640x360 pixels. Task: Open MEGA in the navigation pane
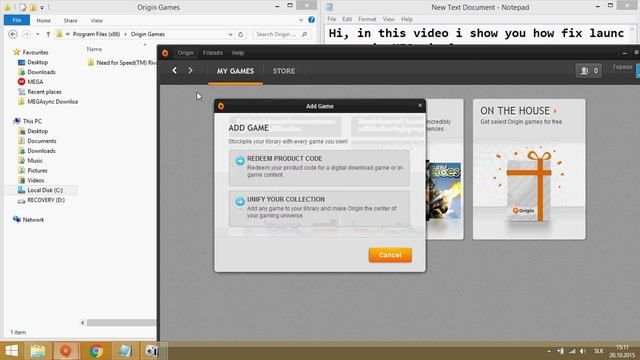35,82
